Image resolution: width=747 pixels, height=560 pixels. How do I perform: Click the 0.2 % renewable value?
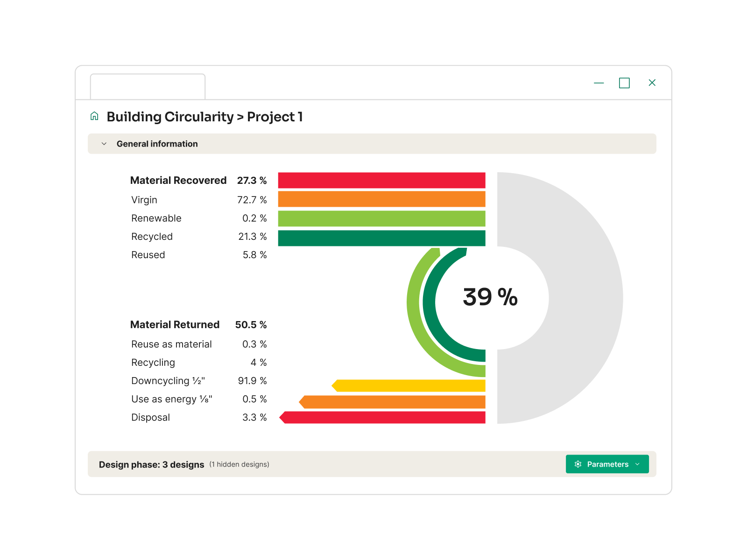tap(254, 218)
